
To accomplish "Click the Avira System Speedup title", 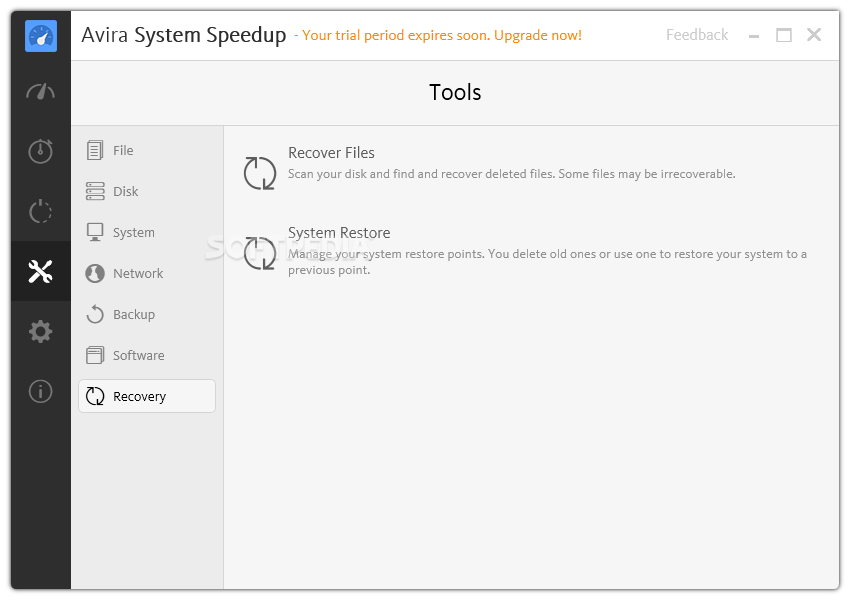I will pos(184,35).
